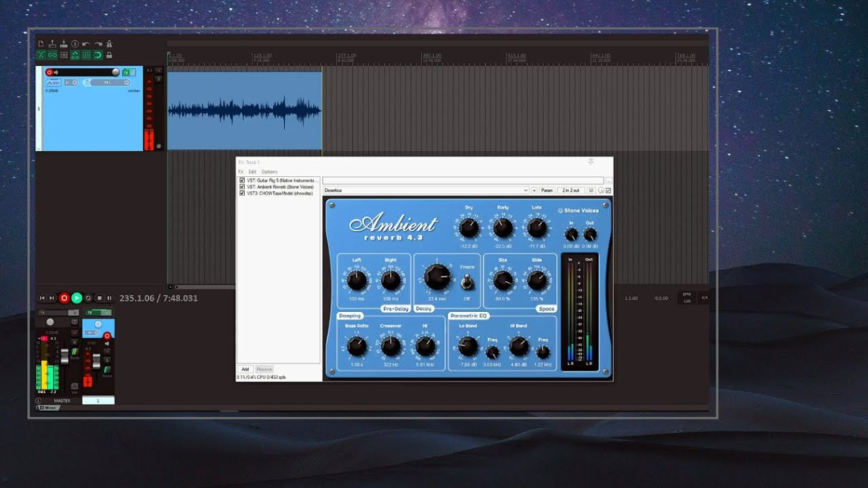Click the record arm button on mixer track 1
The height and width of the screenshot is (488, 868).
(x=106, y=336)
